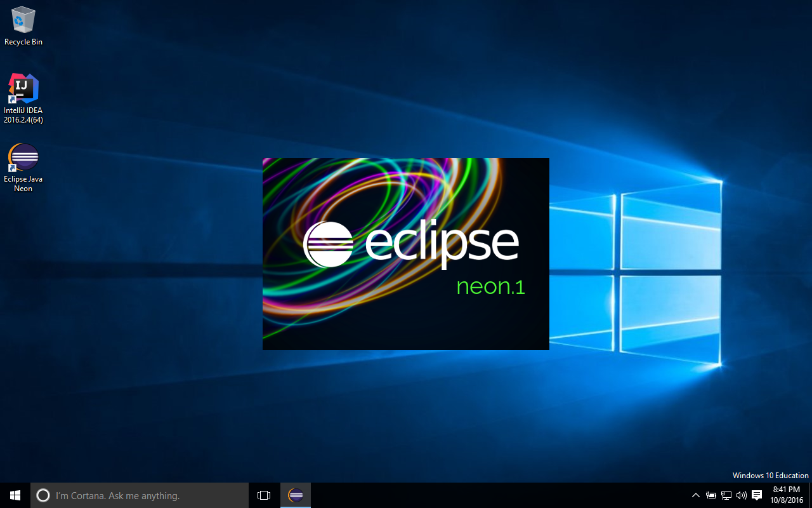Click the Cortana search field

click(x=140, y=495)
